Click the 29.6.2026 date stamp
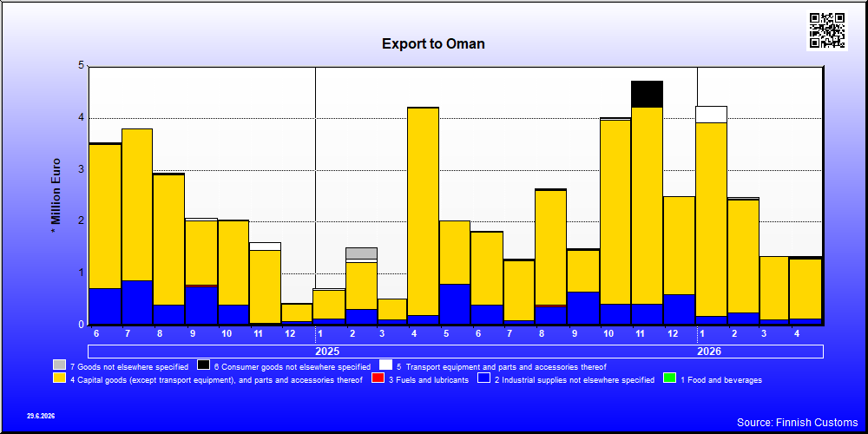868x434 pixels. (41, 416)
